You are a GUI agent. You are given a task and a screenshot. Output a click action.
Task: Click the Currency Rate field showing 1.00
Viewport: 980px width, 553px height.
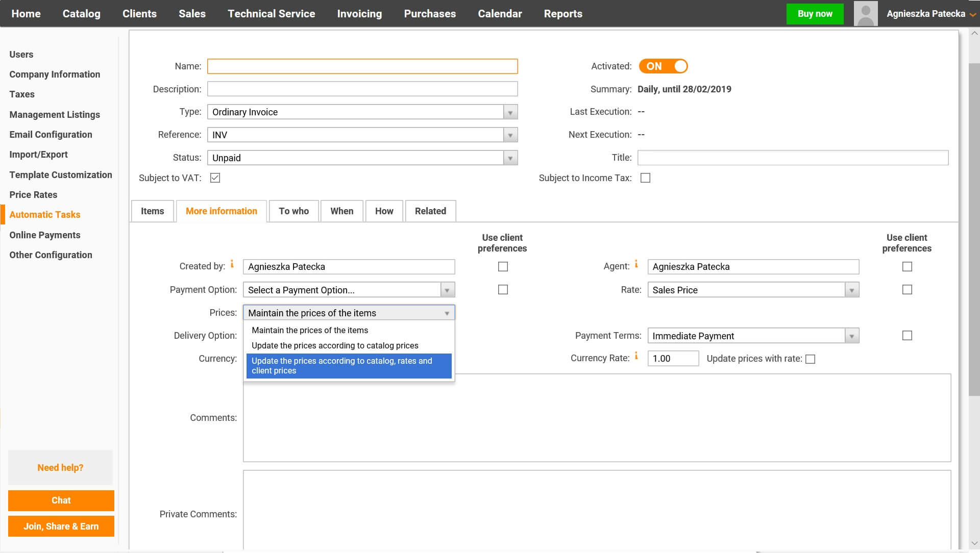(x=673, y=359)
